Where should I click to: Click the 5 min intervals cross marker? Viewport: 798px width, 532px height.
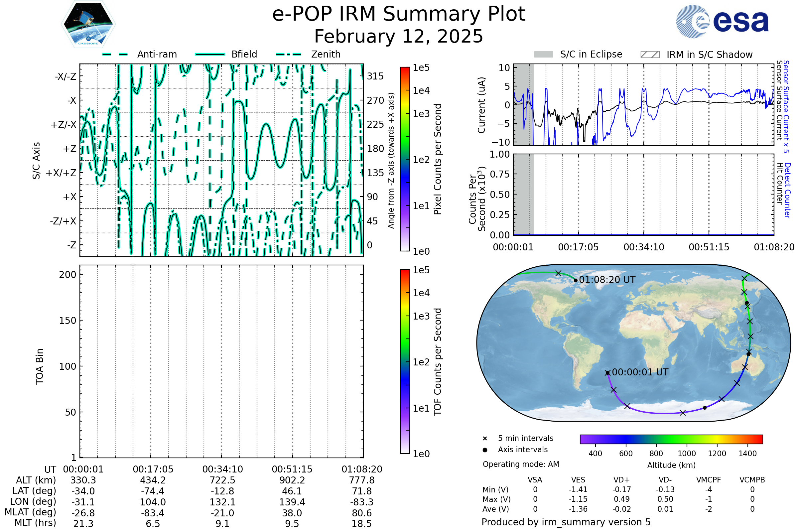pyautogui.click(x=485, y=439)
